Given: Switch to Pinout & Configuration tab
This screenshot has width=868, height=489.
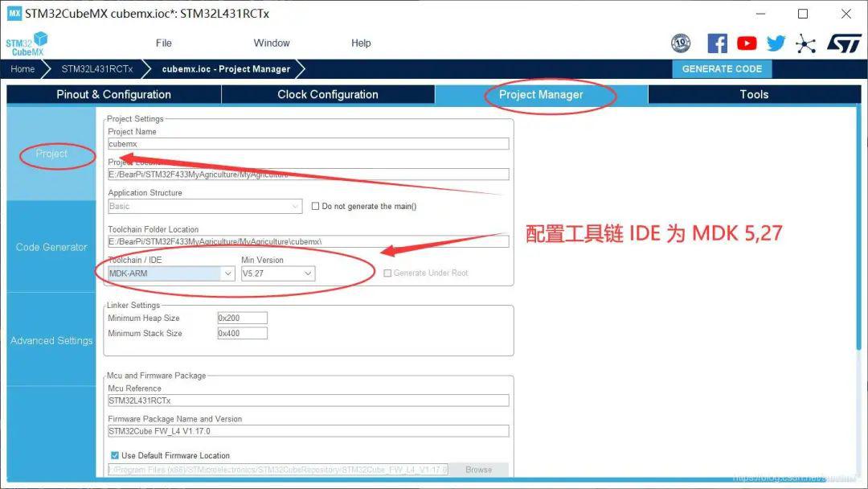Looking at the screenshot, I should [x=113, y=94].
